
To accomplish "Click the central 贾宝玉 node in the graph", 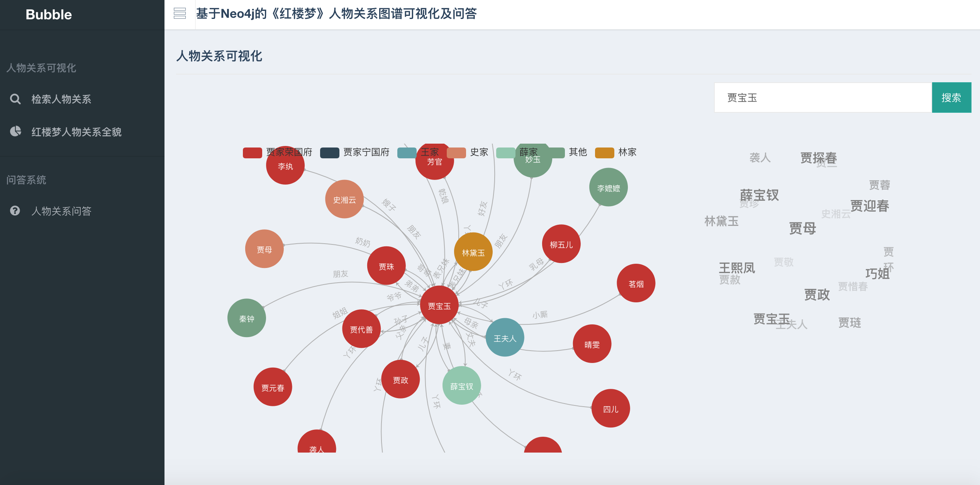I will 439,305.
